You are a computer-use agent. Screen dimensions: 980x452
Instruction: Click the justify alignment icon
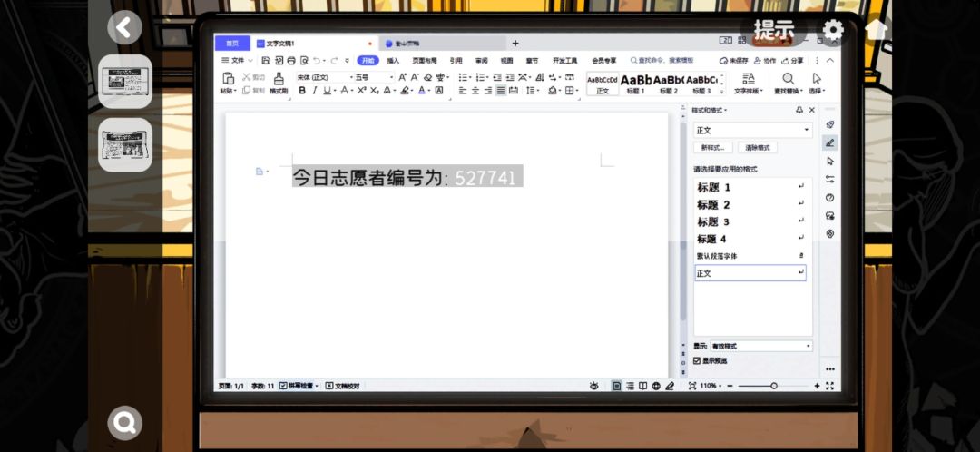pyautogui.click(x=501, y=91)
